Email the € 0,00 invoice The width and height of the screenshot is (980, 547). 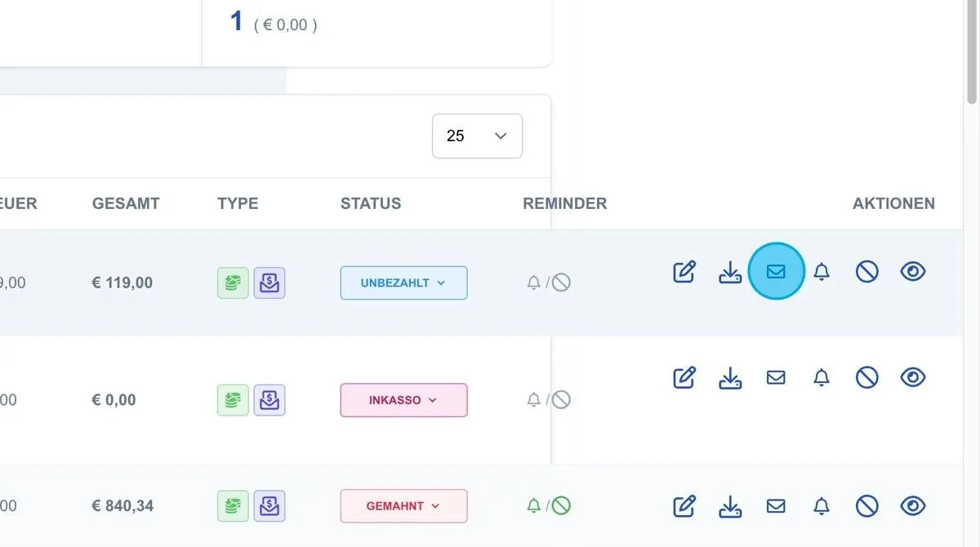click(776, 377)
